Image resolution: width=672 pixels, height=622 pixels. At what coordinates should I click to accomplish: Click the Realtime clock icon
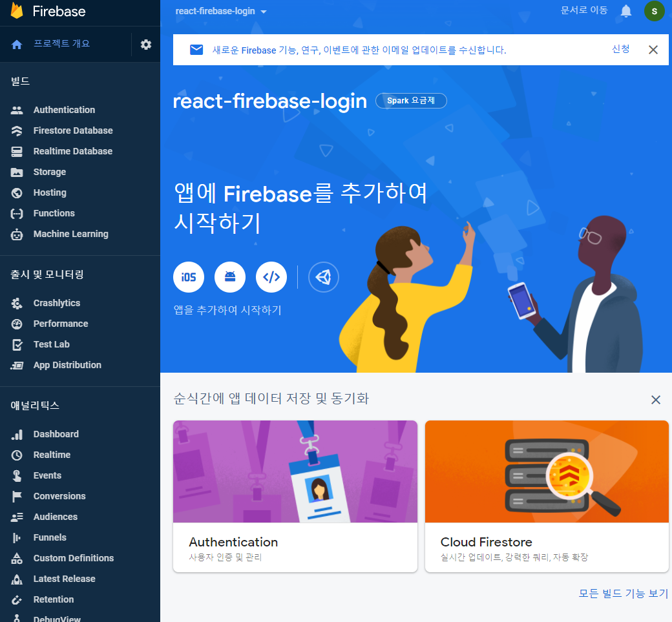[17, 455]
